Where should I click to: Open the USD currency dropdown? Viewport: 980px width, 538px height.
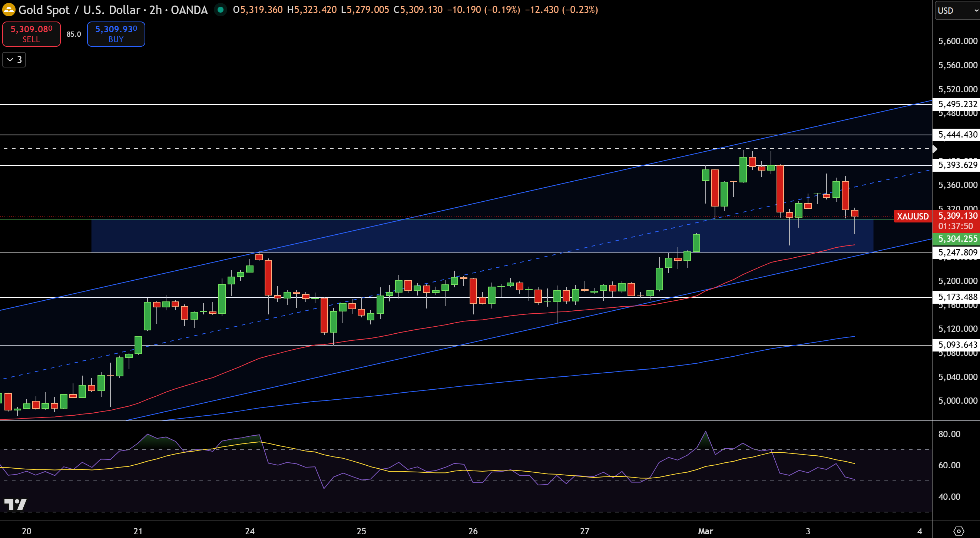pos(957,10)
